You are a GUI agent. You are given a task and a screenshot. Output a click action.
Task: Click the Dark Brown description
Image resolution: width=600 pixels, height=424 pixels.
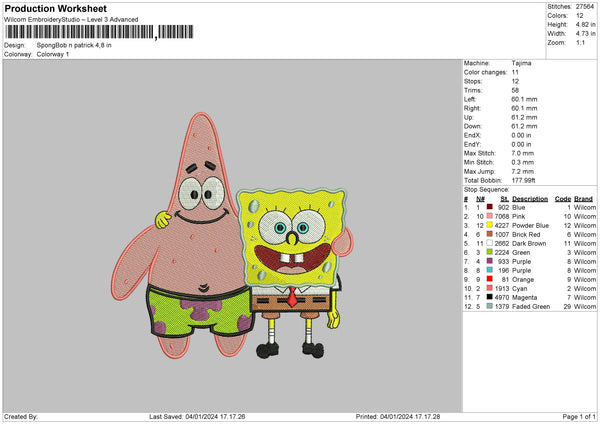(529, 243)
